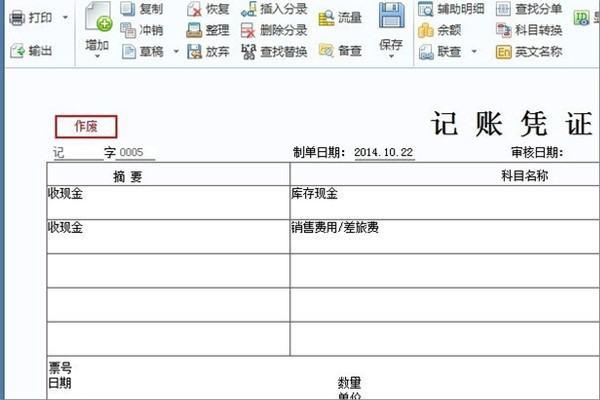
Task: Open 辅助明细 (Auxiliary Details)
Action: (426, 9)
